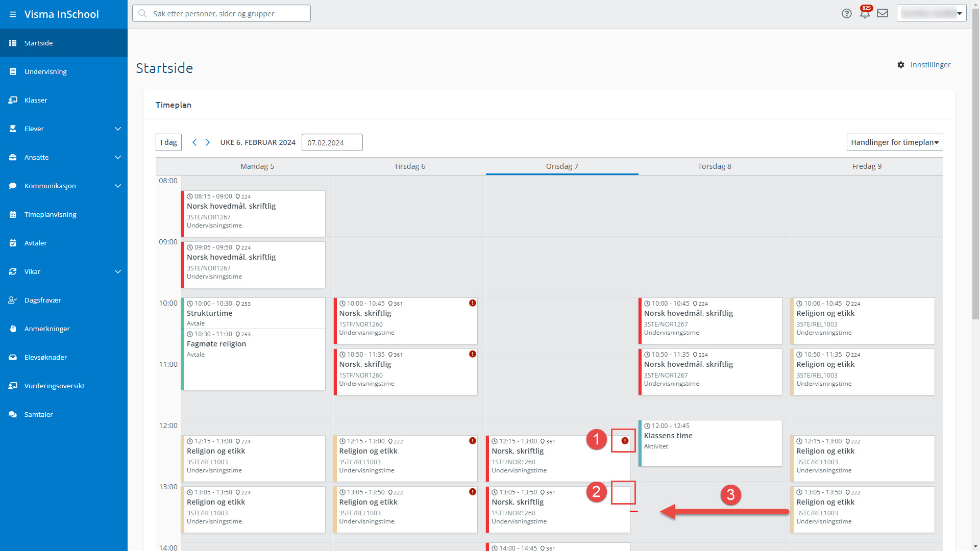Open Klassens time on Torsdag

(x=710, y=443)
